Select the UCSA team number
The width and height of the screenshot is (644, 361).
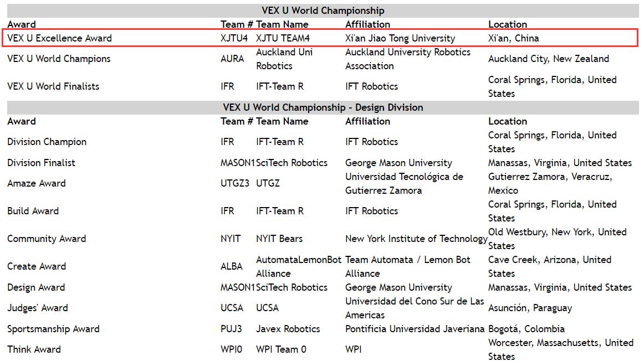(232, 308)
